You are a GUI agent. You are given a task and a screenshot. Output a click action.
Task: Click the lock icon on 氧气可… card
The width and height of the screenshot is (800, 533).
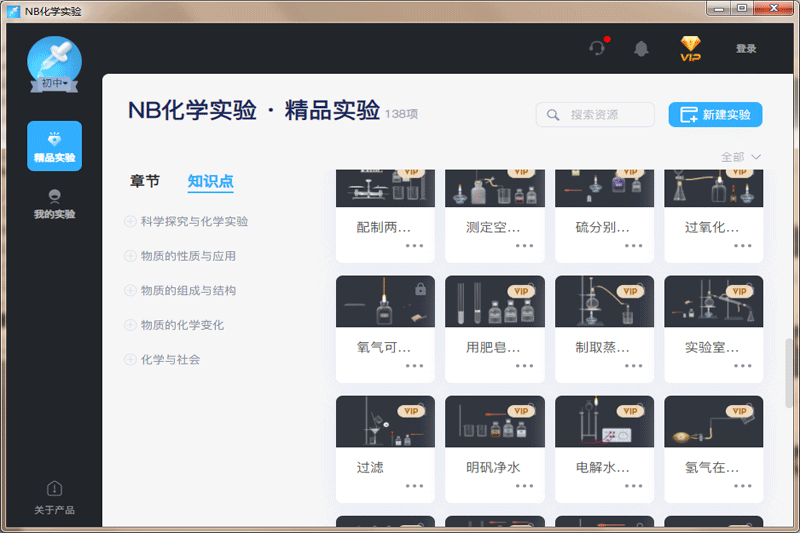(420, 289)
